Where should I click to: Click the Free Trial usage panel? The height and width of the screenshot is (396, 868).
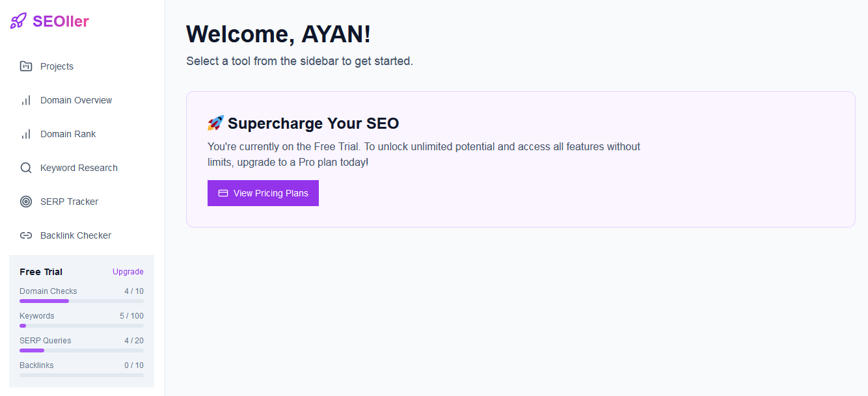(81, 319)
